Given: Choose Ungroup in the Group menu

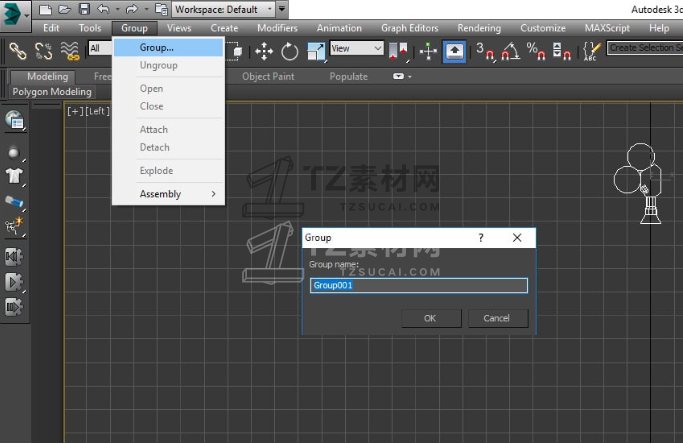Looking at the screenshot, I should pos(169,65).
